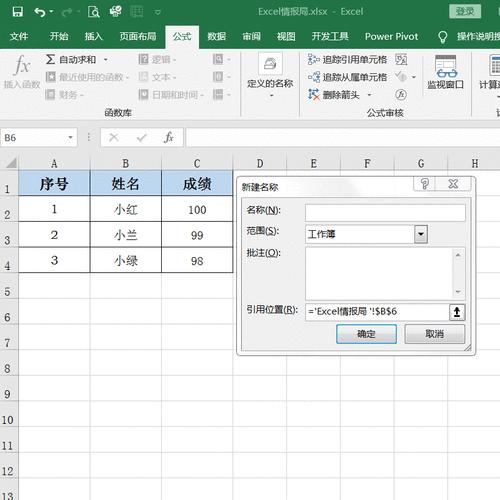The height and width of the screenshot is (500, 500).
Task: Open the Scope dropdown in New Name dialog
Action: pos(421,234)
